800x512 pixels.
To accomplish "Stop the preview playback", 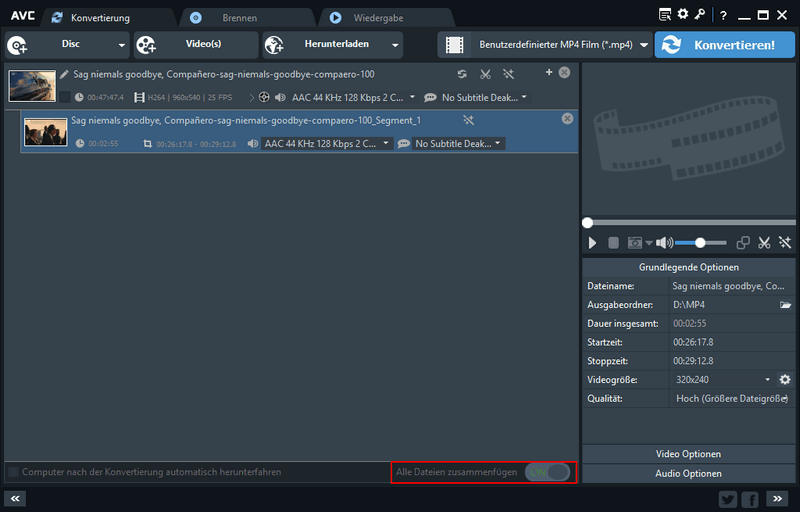I will (613, 243).
